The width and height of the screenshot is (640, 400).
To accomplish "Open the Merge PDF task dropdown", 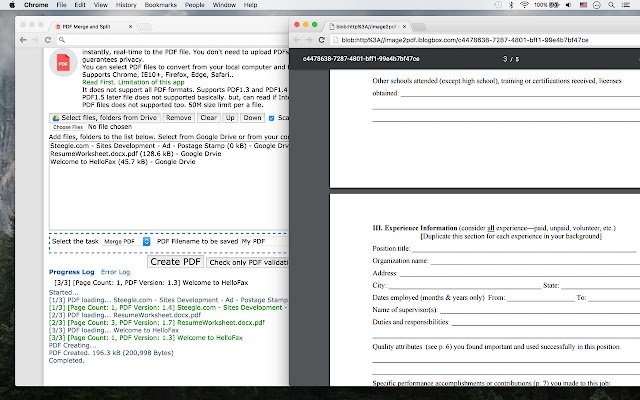I will [126, 241].
